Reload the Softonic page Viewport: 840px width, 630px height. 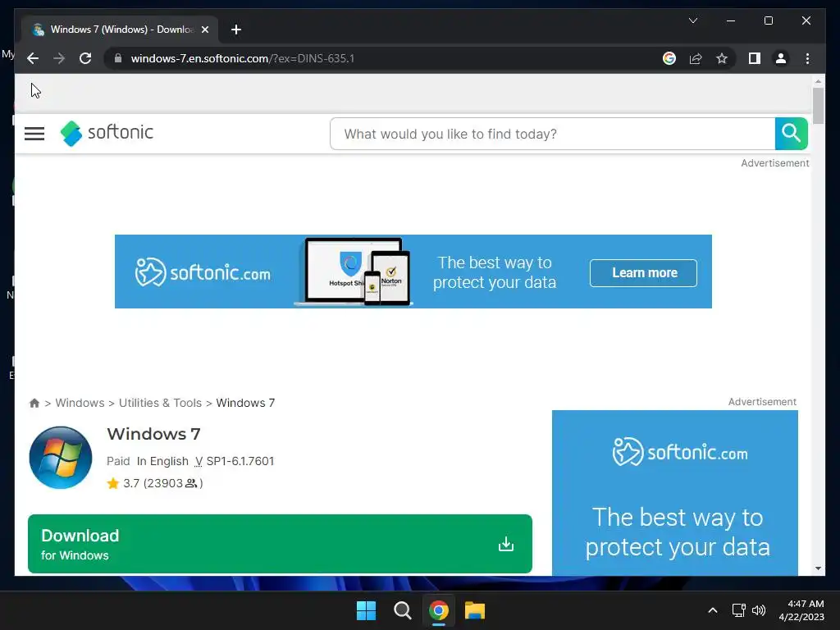click(85, 58)
